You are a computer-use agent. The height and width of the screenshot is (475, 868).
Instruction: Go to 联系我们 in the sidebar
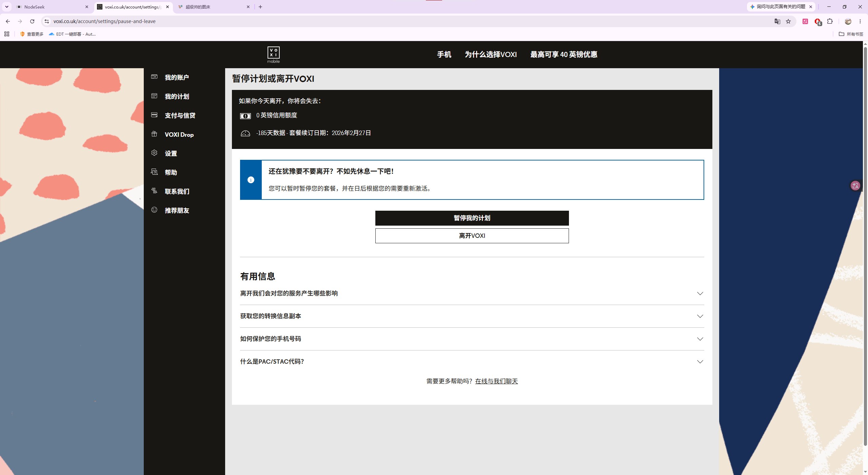pyautogui.click(x=177, y=191)
